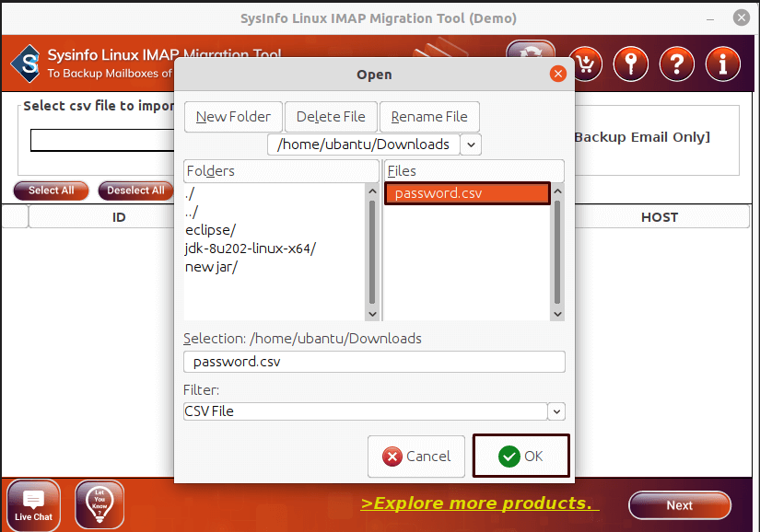Screen dimensions: 760x532
Task: Click Files list scroll up arrow
Action: click(x=557, y=191)
